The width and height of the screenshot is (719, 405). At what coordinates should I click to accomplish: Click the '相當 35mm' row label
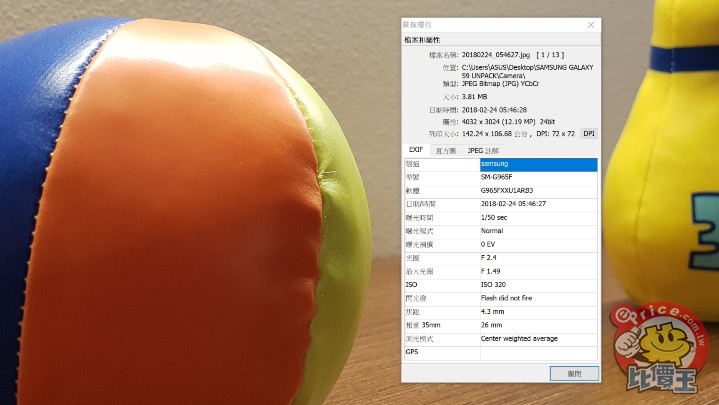pos(423,325)
